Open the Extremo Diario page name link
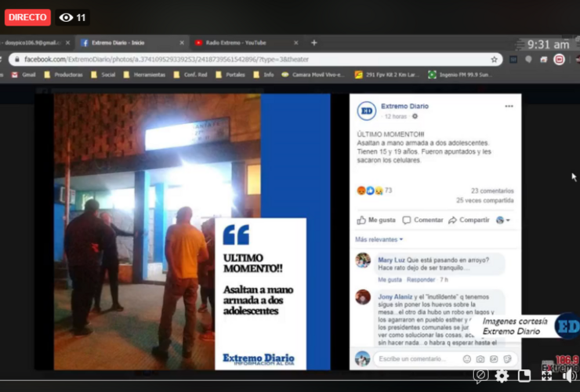Screen dimensions: 580x392 point(404,107)
